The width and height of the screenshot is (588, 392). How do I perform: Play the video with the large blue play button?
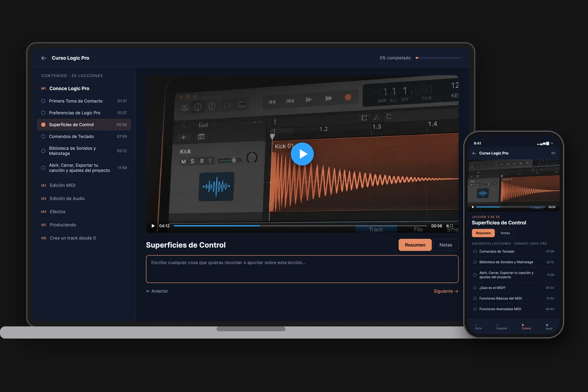302,154
